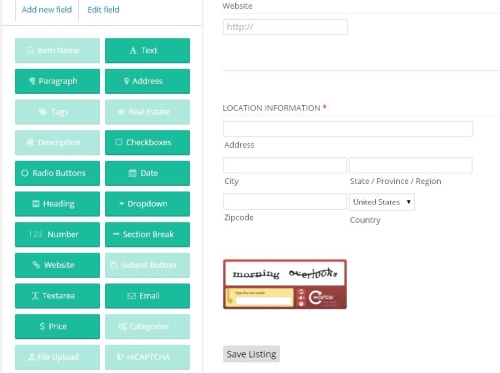Click the captcha answer text box

point(263,301)
